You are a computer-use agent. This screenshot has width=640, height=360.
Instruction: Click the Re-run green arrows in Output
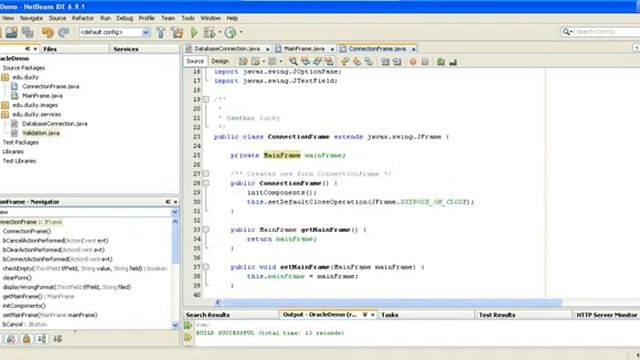click(188, 325)
